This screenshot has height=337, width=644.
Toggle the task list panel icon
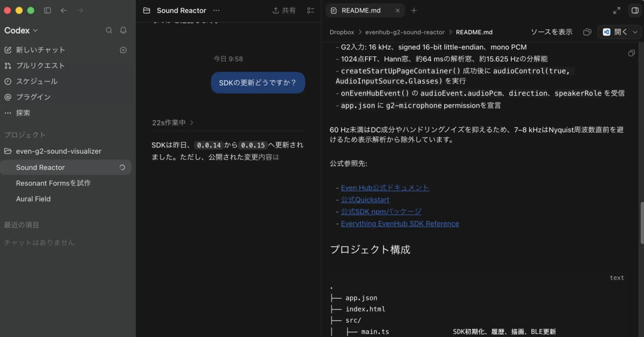(x=311, y=10)
